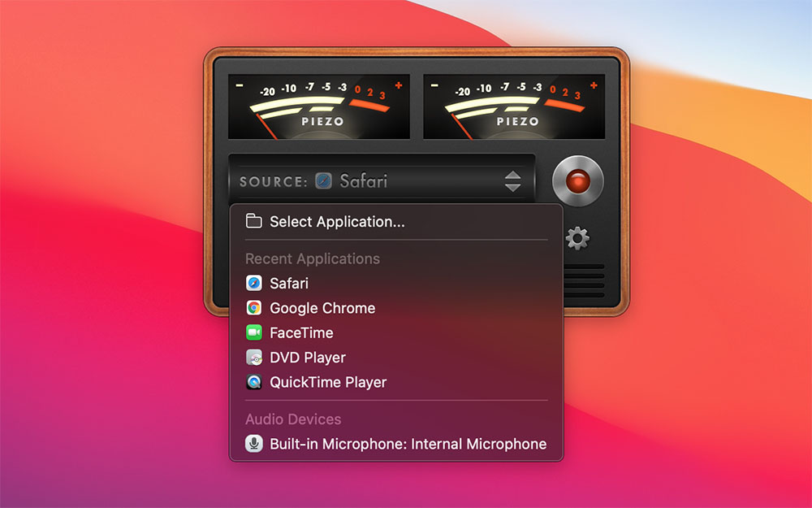
Task: Click the Google Chrome icon
Action: click(x=253, y=308)
